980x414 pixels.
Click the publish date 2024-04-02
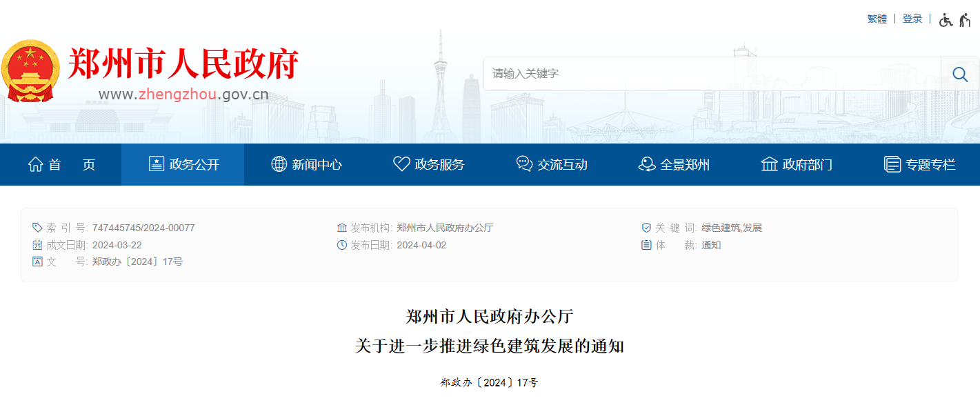421,245
